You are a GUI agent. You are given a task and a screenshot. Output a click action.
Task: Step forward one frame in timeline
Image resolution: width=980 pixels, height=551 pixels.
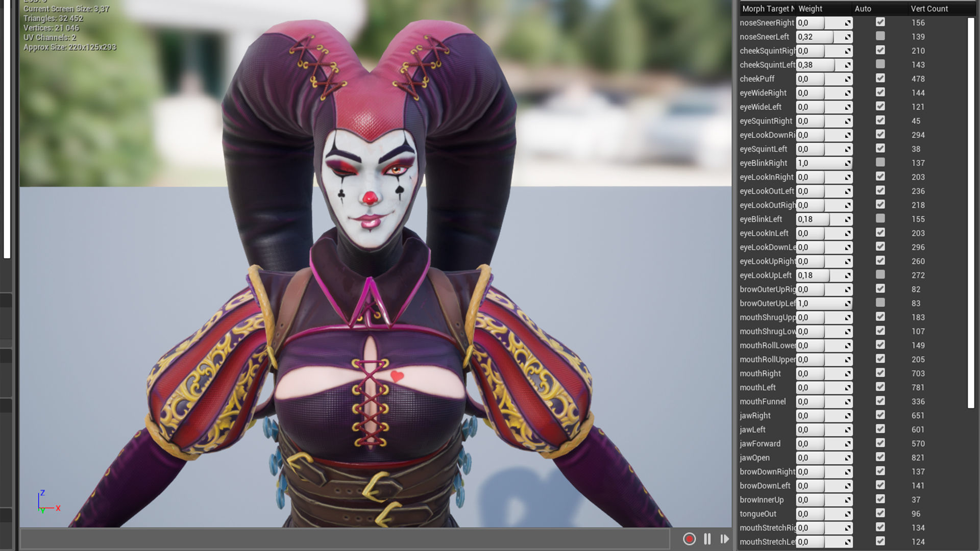pyautogui.click(x=724, y=539)
